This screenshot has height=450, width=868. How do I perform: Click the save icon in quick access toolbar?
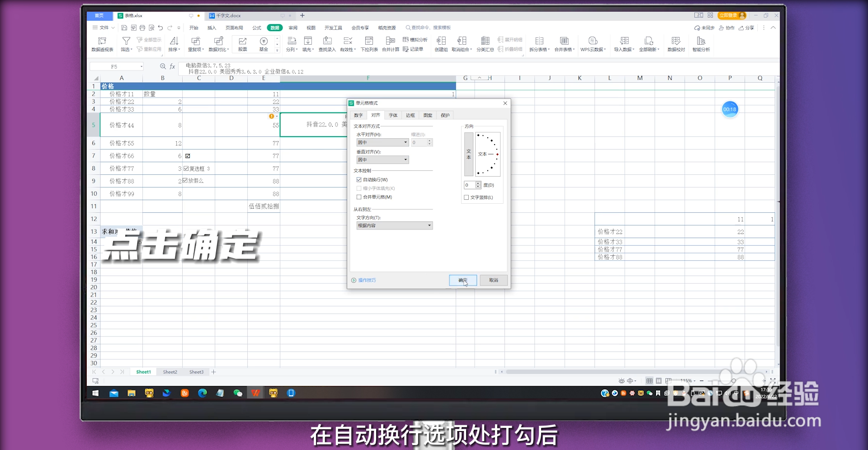pyautogui.click(x=124, y=28)
